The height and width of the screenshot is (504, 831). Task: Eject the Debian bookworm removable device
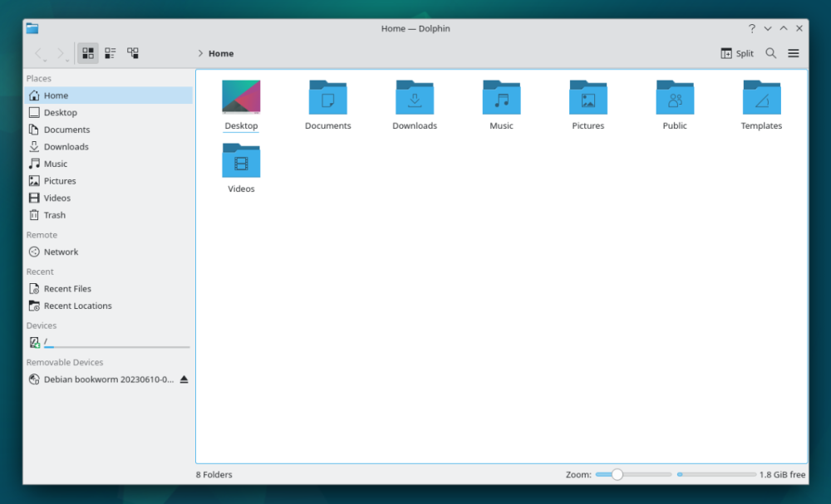point(183,379)
